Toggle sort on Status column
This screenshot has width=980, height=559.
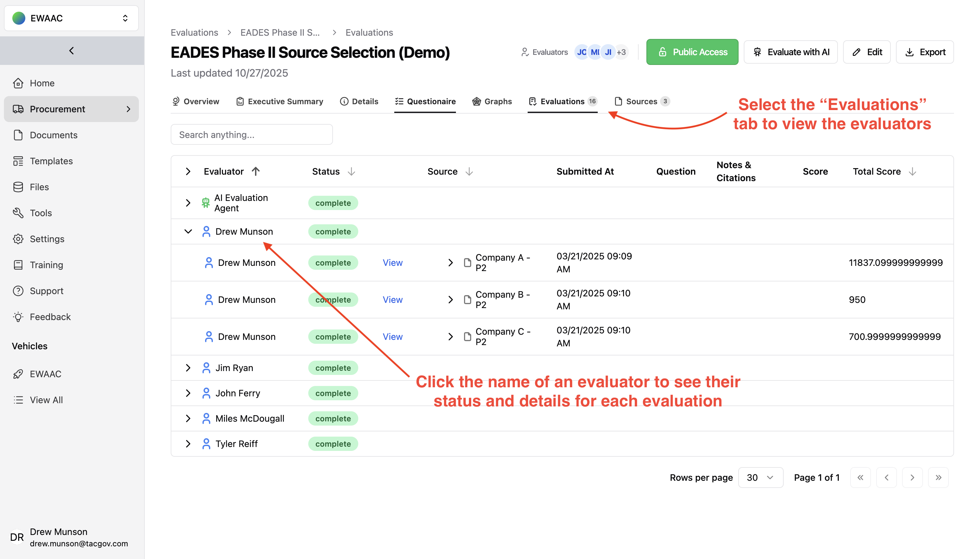pyautogui.click(x=351, y=171)
